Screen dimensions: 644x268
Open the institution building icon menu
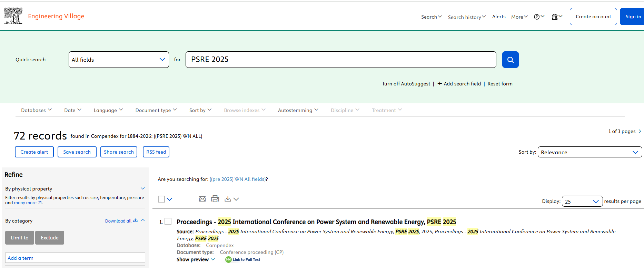(x=557, y=17)
